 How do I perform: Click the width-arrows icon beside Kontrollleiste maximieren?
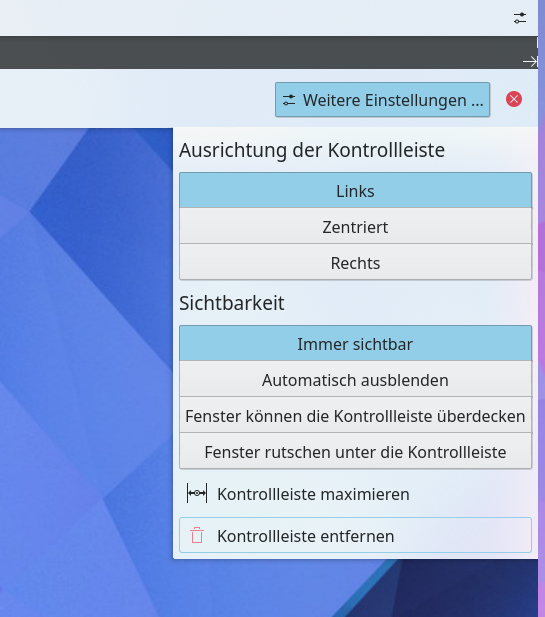pyautogui.click(x=197, y=493)
